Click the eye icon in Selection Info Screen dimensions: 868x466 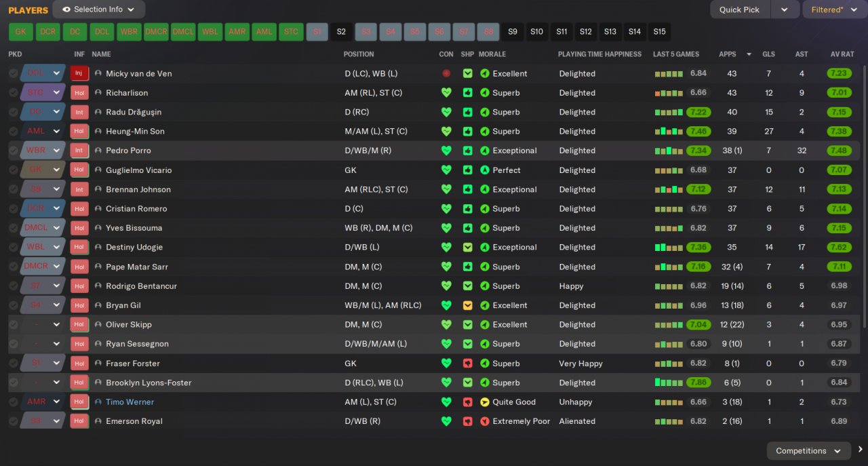tap(66, 9)
